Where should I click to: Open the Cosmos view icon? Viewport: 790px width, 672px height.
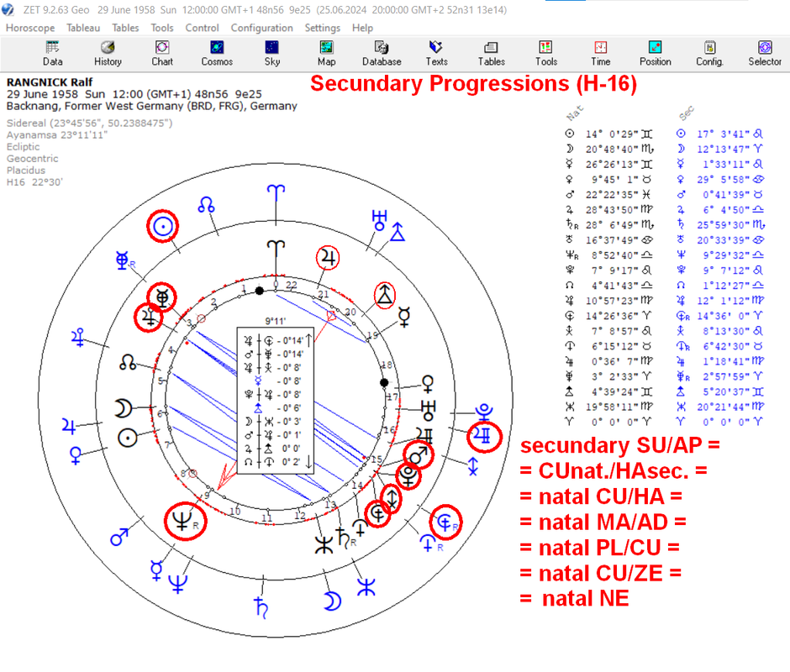point(217,54)
